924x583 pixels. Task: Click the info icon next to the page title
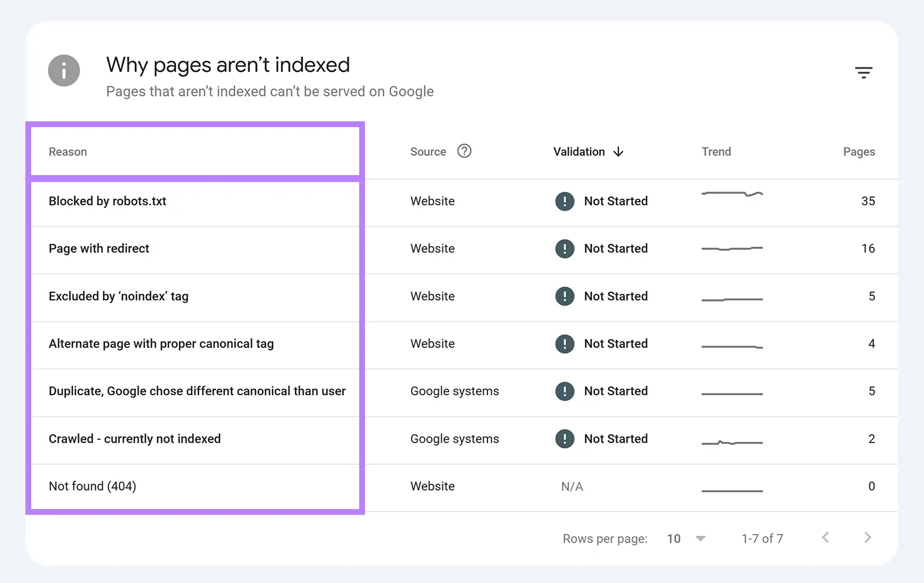pyautogui.click(x=64, y=70)
